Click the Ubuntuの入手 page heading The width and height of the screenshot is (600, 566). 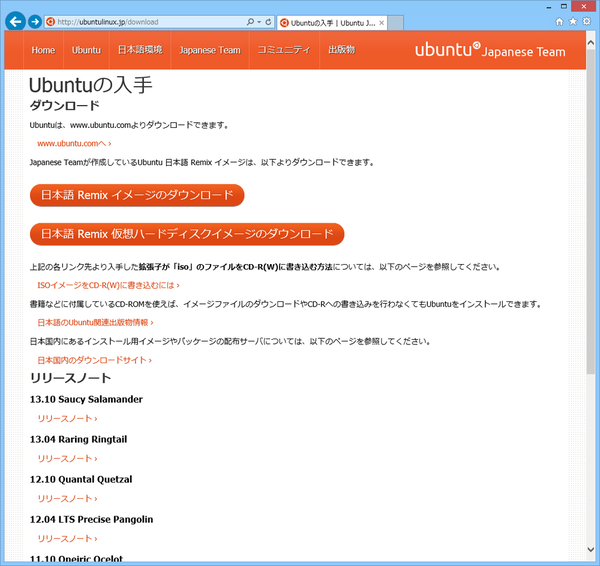coord(91,85)
